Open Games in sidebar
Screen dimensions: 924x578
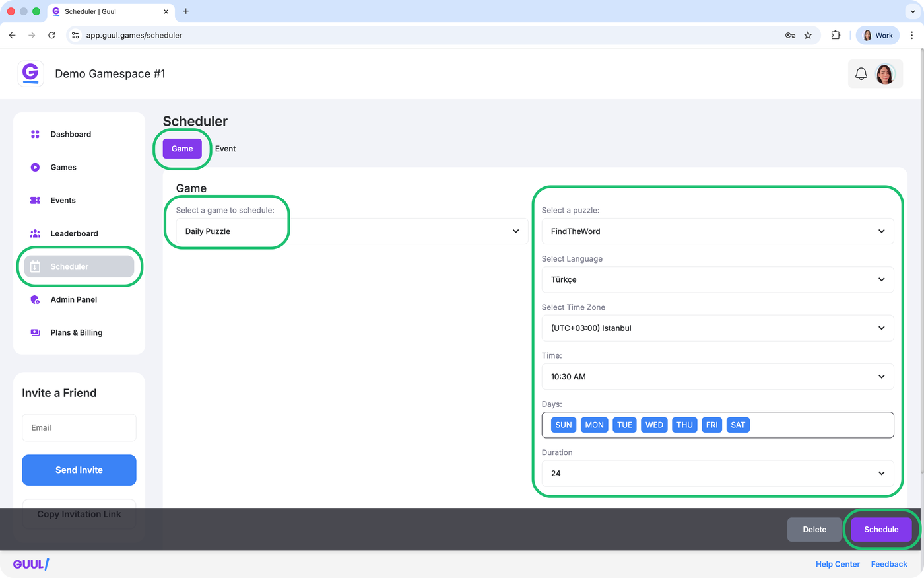coord(79,167)
